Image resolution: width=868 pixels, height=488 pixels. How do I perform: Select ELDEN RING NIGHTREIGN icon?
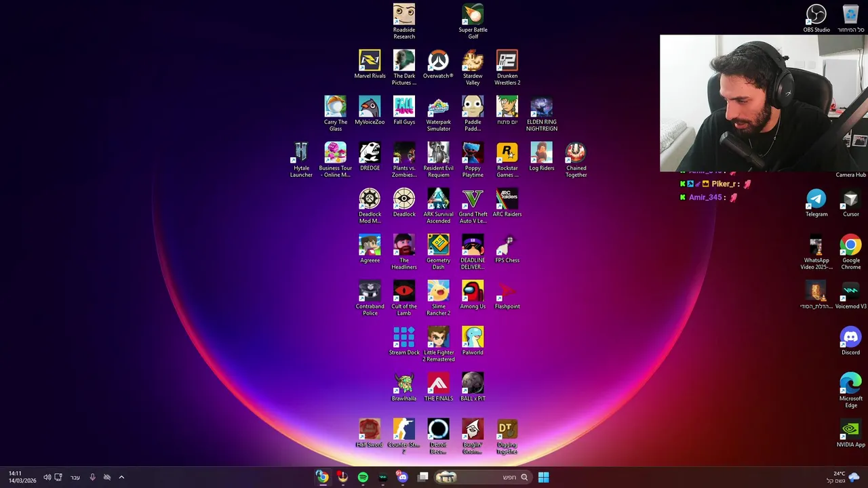pyautogui.click(x=541, y=113)
